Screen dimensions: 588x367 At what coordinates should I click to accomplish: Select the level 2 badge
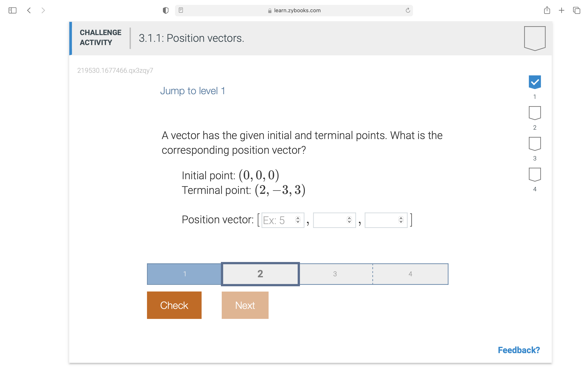[535, 113]
